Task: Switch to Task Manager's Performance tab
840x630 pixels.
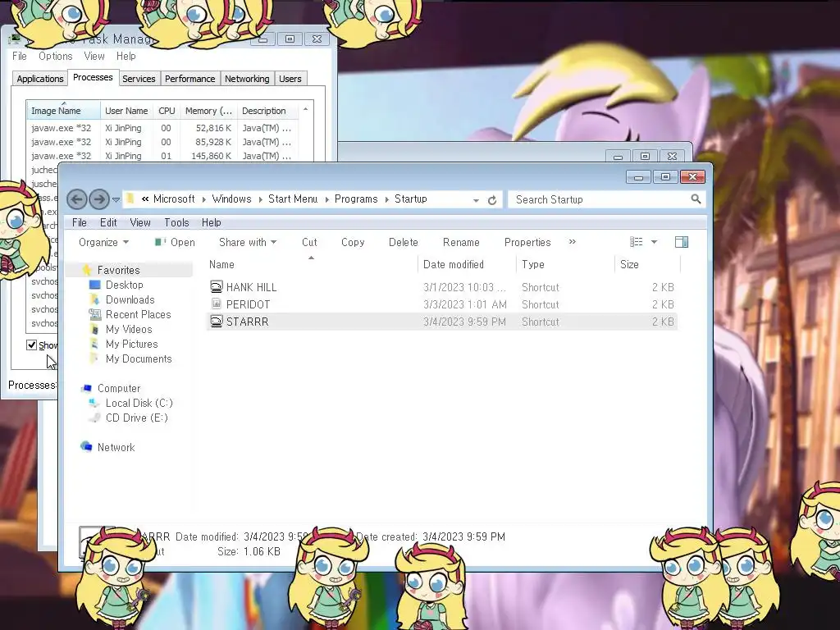Action: tap(189, 79)
